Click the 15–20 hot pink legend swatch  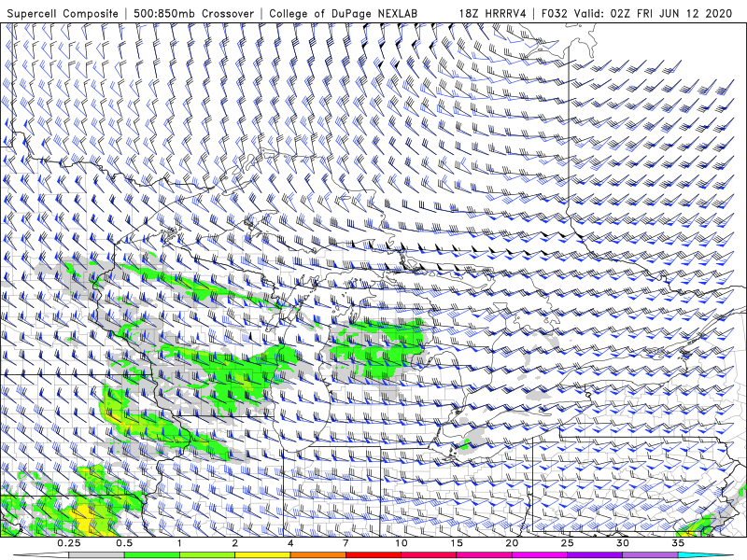point(484,555)
